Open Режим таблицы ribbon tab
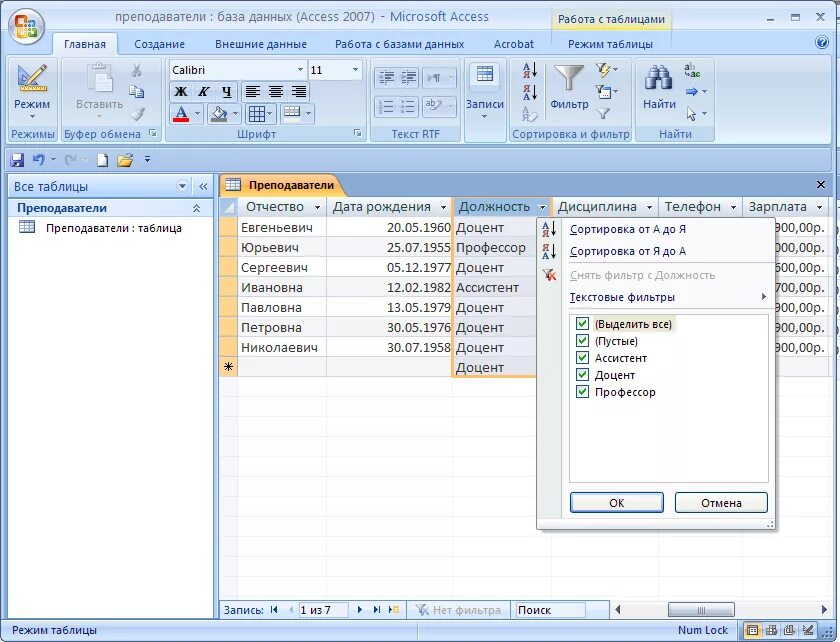The width and height of the screenshot is (840, 642). (x=610, y=44)
